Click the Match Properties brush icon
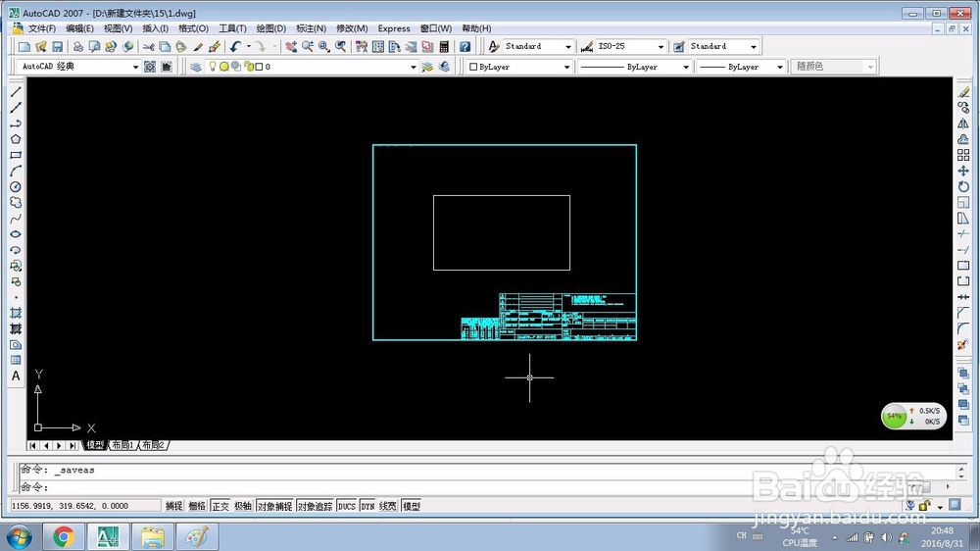The height and width of the screenshot is (551, 980). point(198,47)
